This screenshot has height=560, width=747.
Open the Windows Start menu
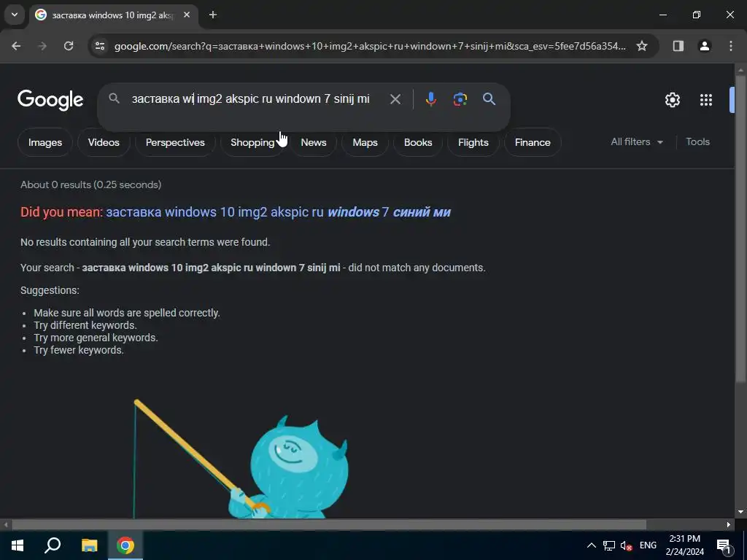(18, 545)
